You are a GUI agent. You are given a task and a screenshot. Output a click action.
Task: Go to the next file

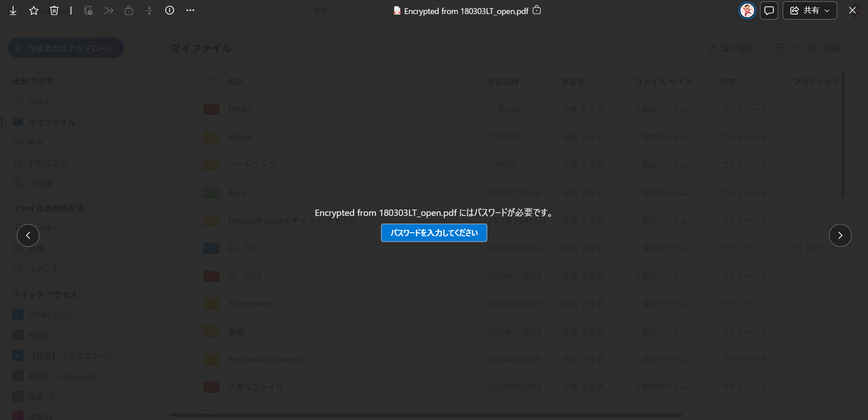pyautogui.click(x=840, y=235)
